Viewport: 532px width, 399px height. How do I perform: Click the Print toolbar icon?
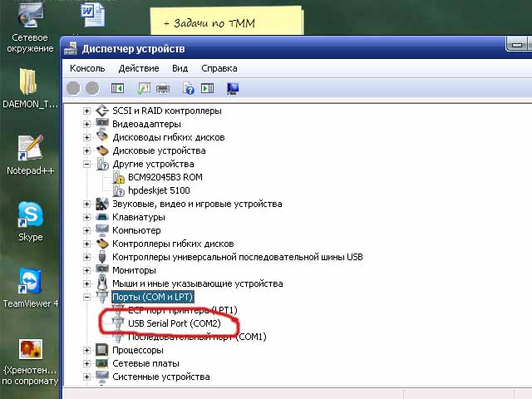tap(163, 89)
